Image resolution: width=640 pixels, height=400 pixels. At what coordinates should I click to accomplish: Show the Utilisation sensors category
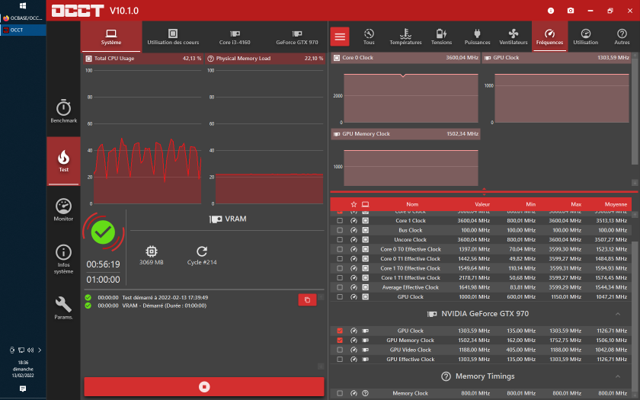(x=585, y=37)
